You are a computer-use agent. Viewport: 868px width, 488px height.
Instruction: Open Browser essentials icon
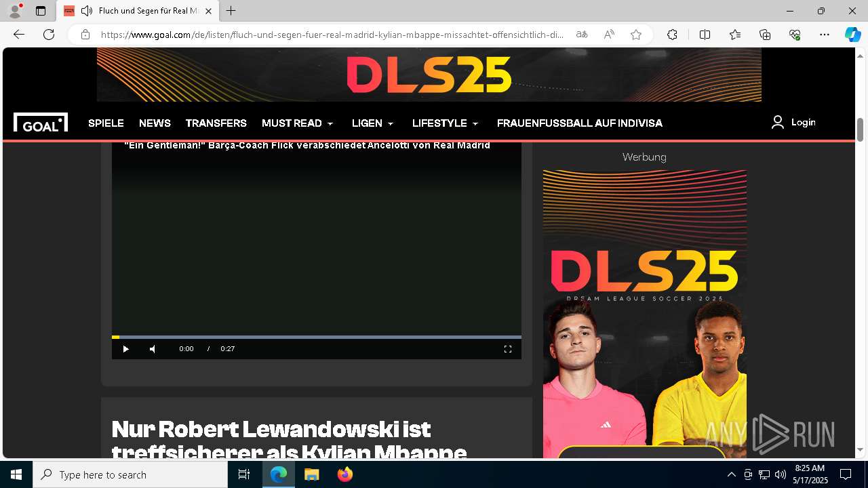click(795, 35)
